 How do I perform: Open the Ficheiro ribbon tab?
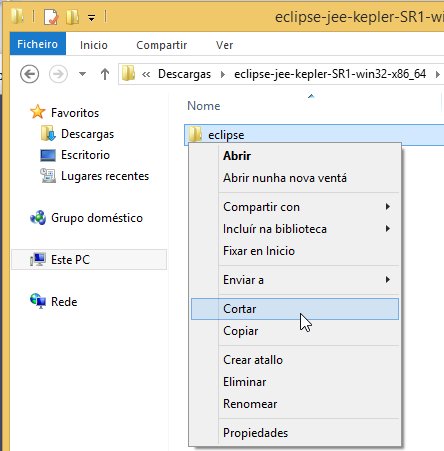point(38,44)
